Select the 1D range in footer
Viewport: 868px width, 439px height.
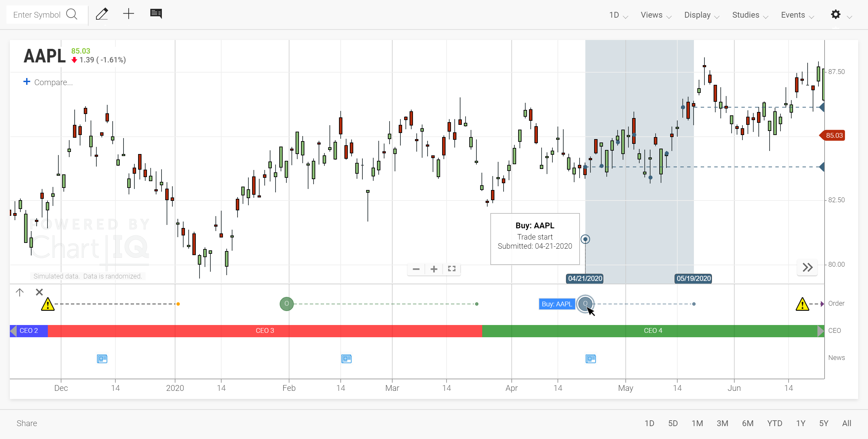[x=649, y=423]
